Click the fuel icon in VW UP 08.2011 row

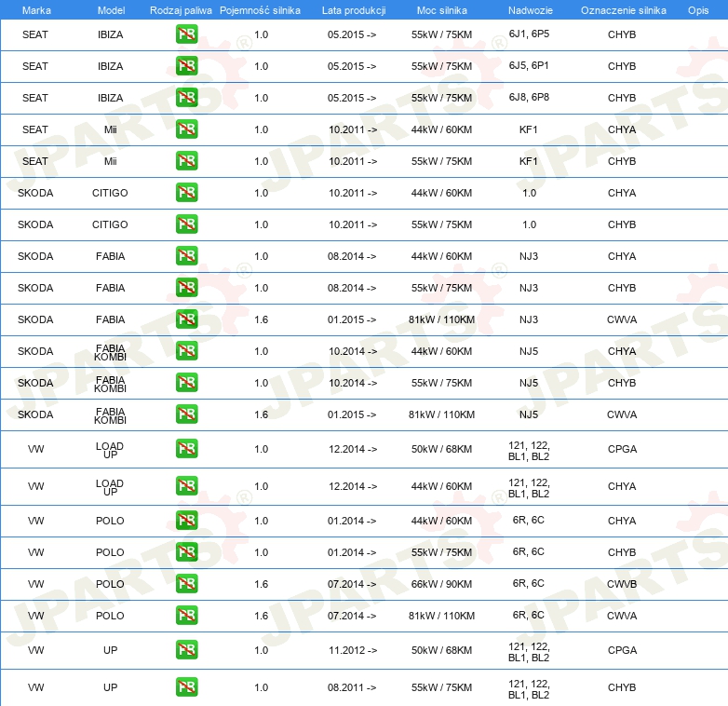(x=186, y=687)
